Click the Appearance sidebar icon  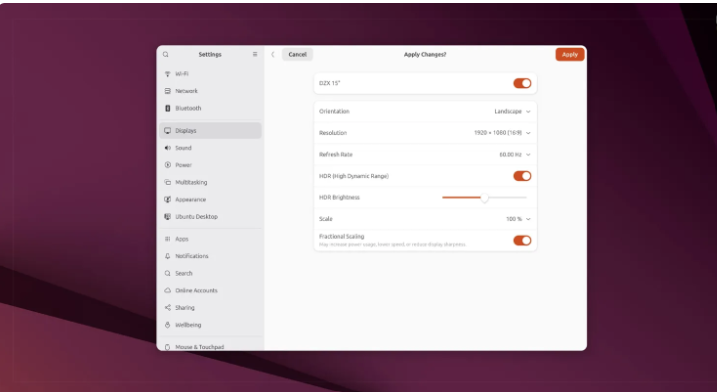[x=167, y=199]
